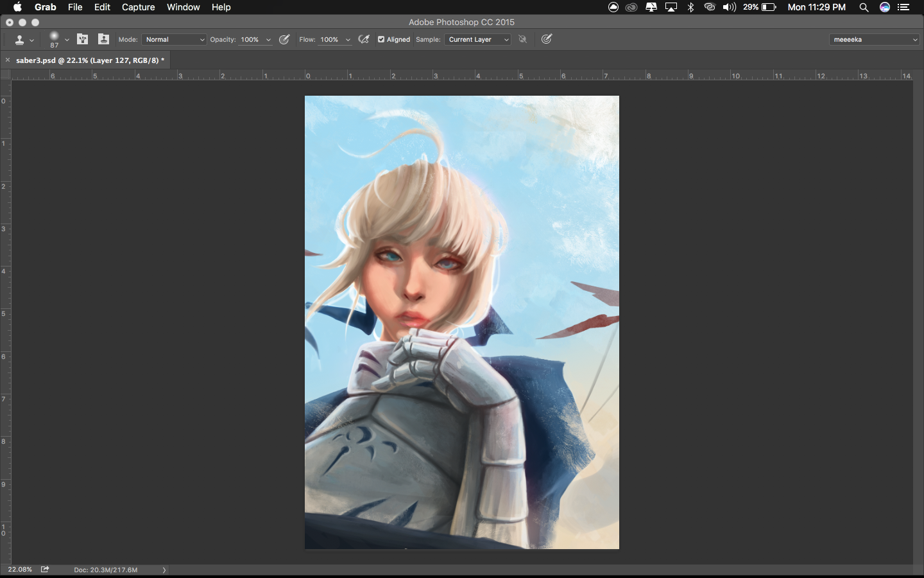Toggle ignore adjustment layers when cloning
The height and width of the screenshot is (578, 924).
point(523,40)
